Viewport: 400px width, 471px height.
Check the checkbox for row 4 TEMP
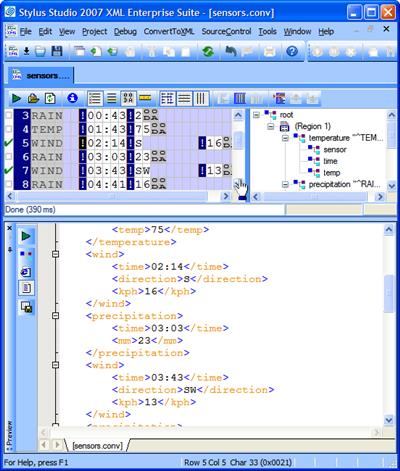[9, 129]
